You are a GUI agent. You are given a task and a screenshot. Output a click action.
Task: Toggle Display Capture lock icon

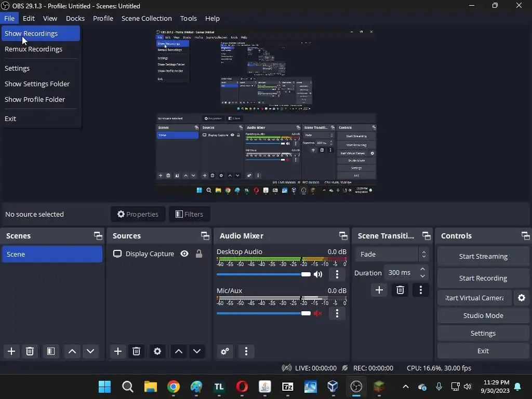point(199,254)
